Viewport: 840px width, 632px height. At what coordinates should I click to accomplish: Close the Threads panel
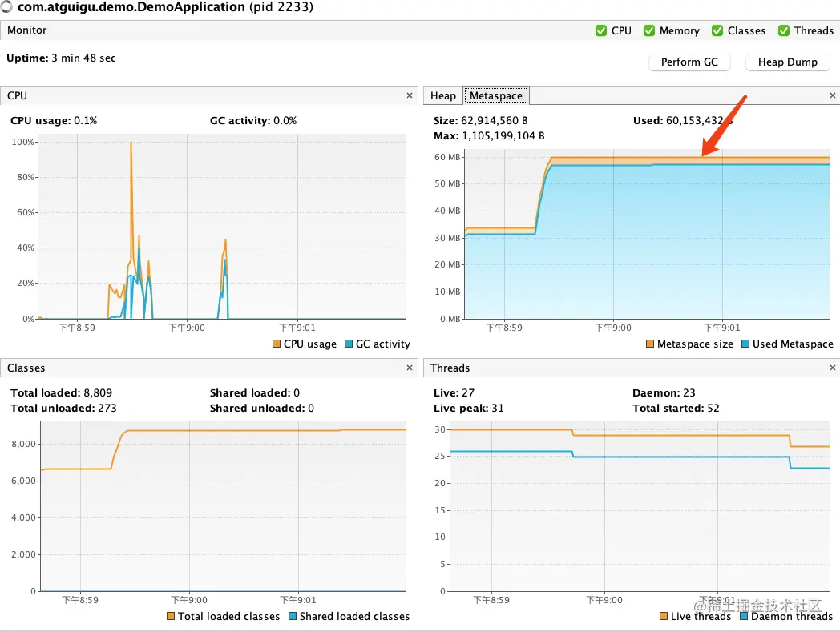click(833, 368)
